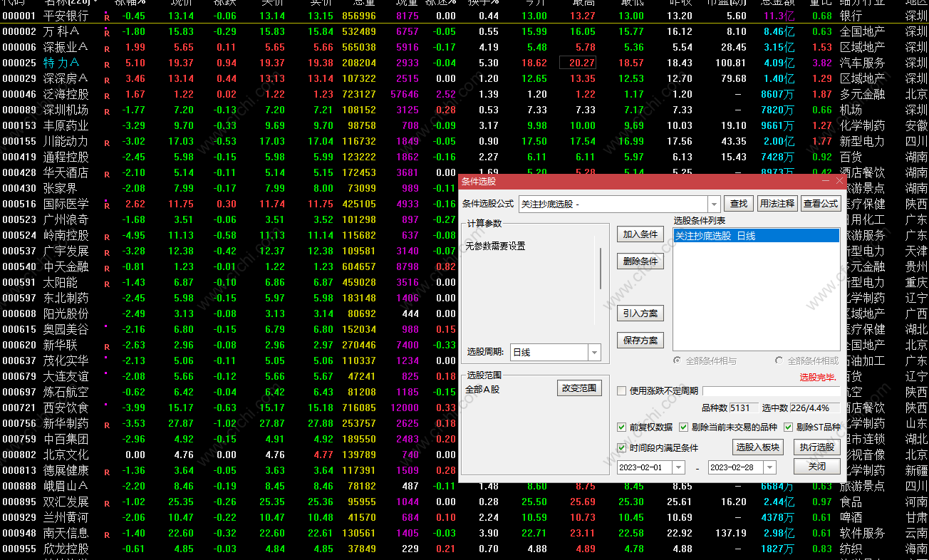The image size is (929, 560).
Task: Select stock 中天金融
Action: (66, 266)
